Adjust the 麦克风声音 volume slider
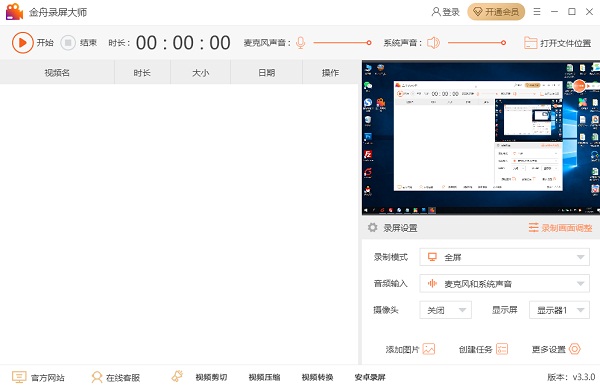 pyautogui.click(x=342, y=42)
